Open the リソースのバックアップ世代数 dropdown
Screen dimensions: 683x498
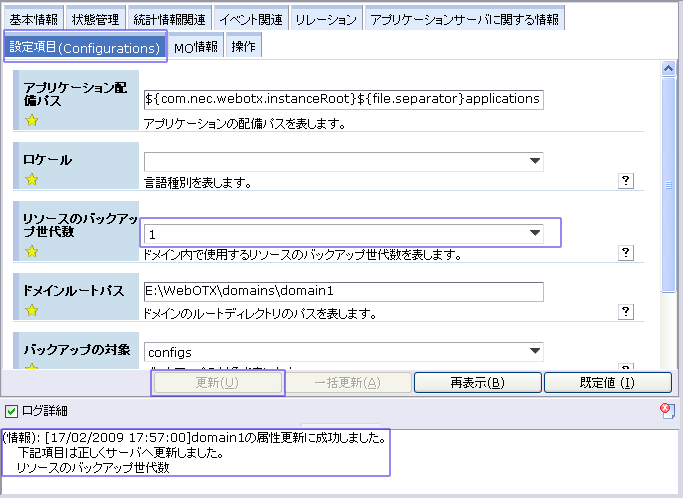pos(534,233)
